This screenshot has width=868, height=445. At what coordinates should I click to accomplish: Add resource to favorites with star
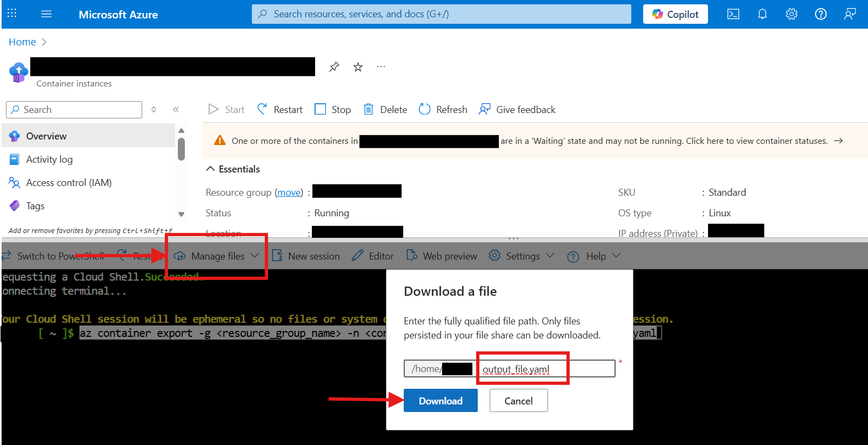click(358, 67)
